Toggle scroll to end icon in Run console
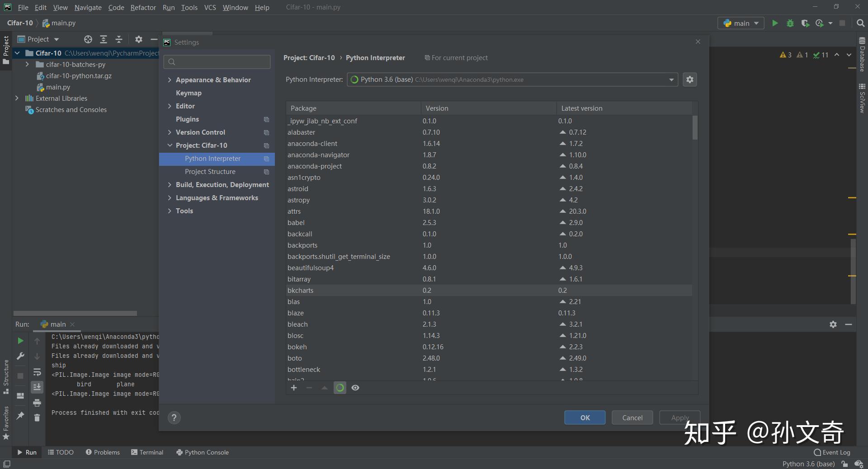The width and height of the screenshot is (868, 469). coord(37,387)
